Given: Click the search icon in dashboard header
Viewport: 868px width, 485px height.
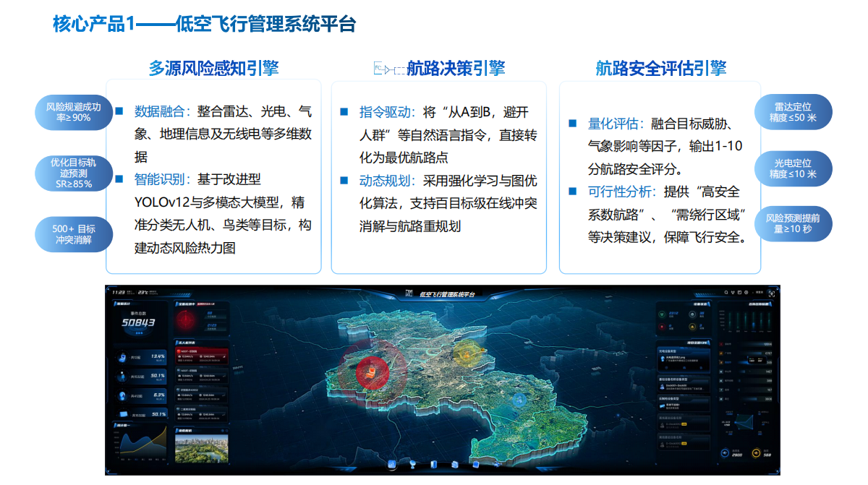Looking at the screenshot, I should pyautogui.click(x=726, y=293).
